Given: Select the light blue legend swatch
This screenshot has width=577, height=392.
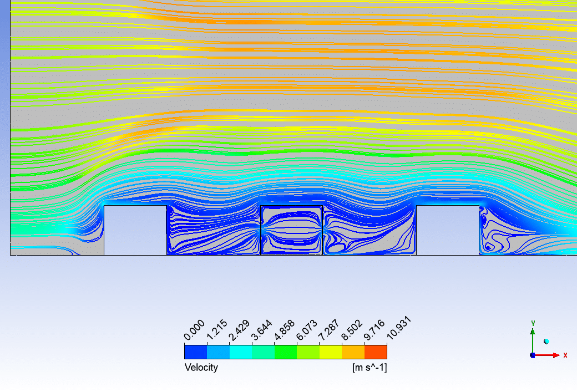Looking at the screenshot, I should point(218,352).
